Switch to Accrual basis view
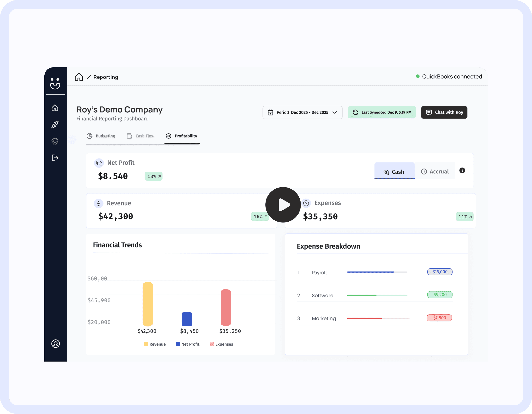 (435, 172)
